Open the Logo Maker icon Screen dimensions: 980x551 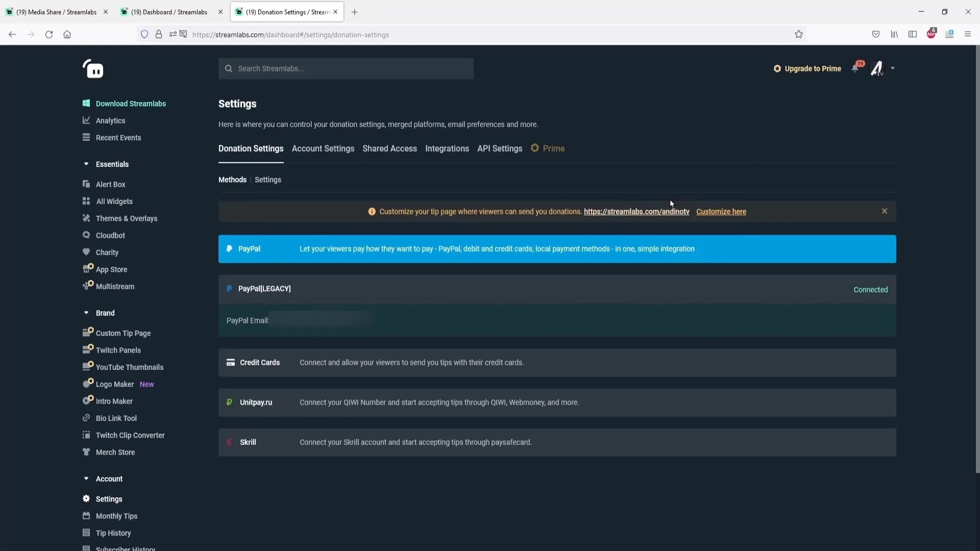[x=88, y=383]
